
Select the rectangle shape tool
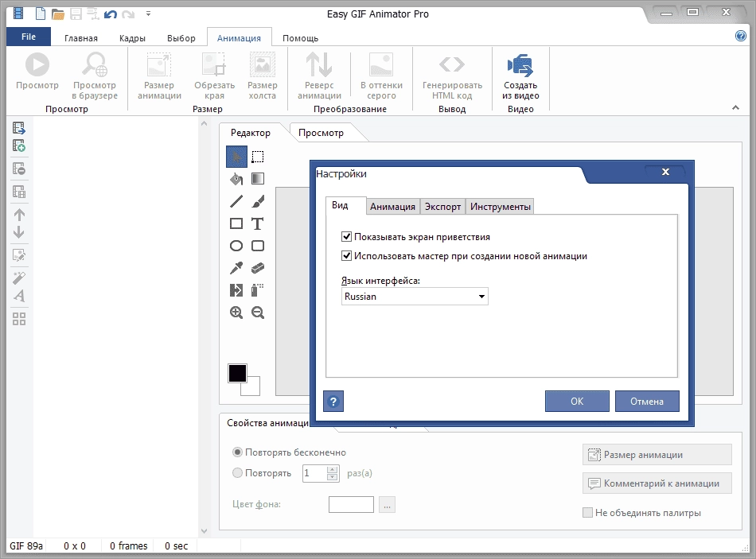pos(236,223)
